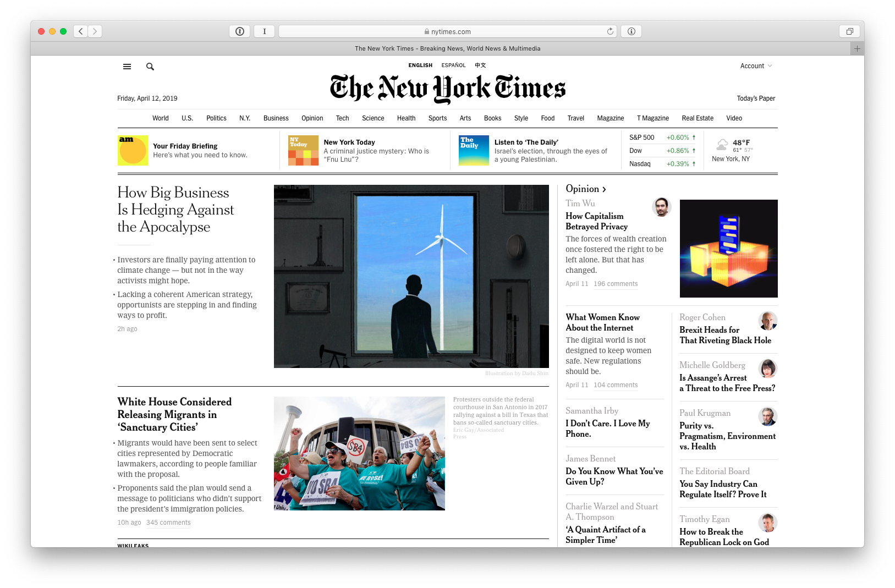Screen dimensions: 895x588
Task: Open the Video section
Action: 734,118
